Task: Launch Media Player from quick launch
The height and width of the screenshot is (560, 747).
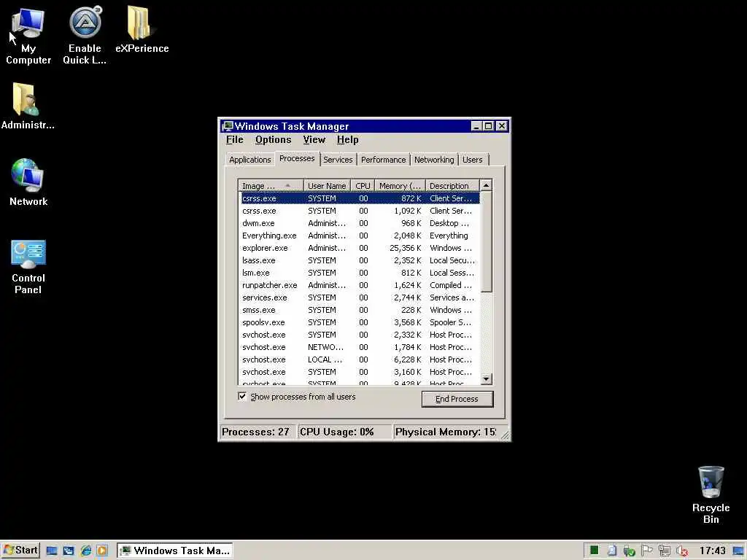Action: [102, 551]
